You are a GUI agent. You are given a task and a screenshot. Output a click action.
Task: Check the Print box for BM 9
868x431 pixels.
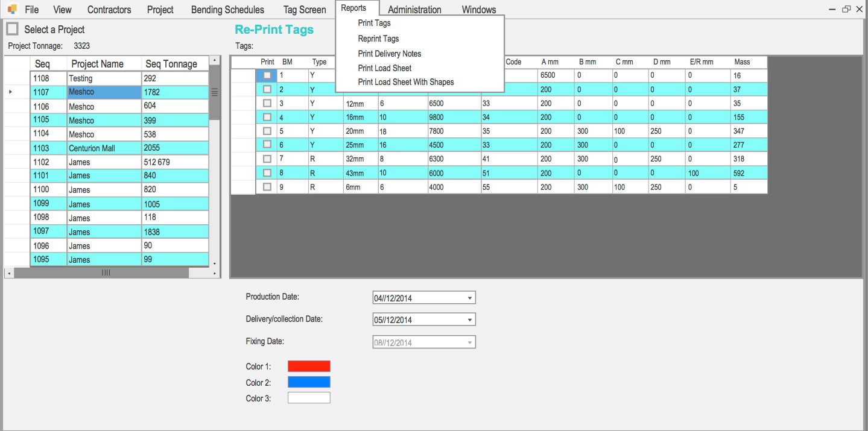[267, 186]
